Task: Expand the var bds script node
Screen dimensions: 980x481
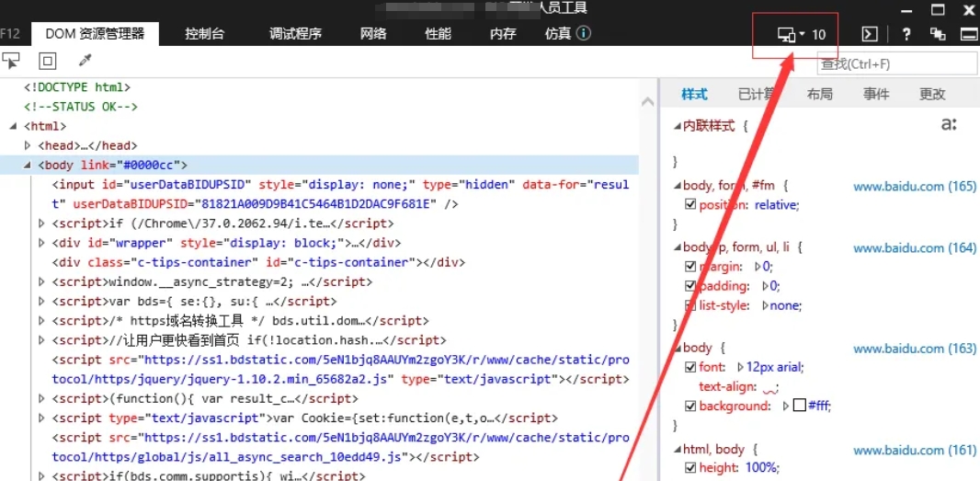Action: click(x=42, y=302)
